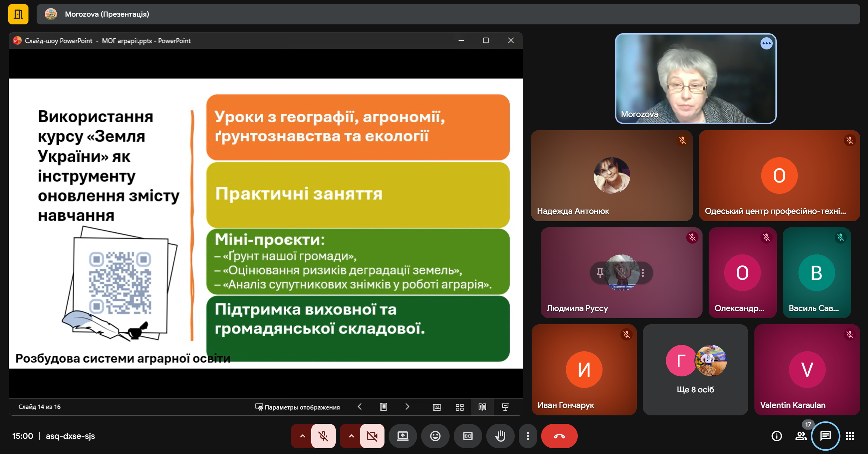Click the present screen icon
This screenshot has width=868, height=454.
tap(402, 436)
